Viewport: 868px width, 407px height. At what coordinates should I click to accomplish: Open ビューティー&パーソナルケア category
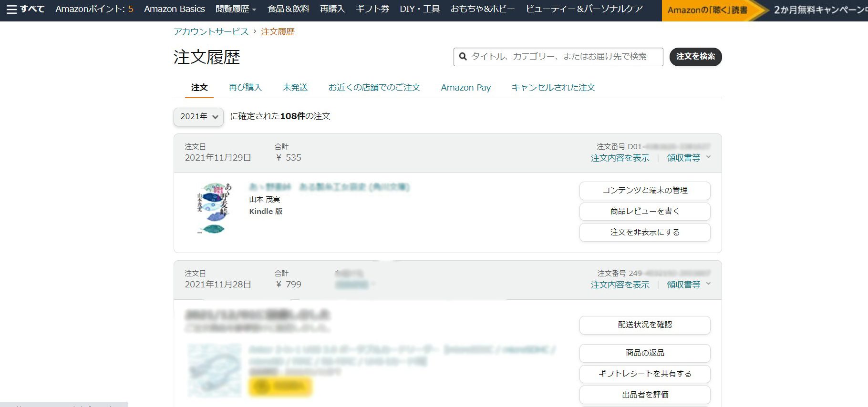pyautogui.click(x=584, y=9)
